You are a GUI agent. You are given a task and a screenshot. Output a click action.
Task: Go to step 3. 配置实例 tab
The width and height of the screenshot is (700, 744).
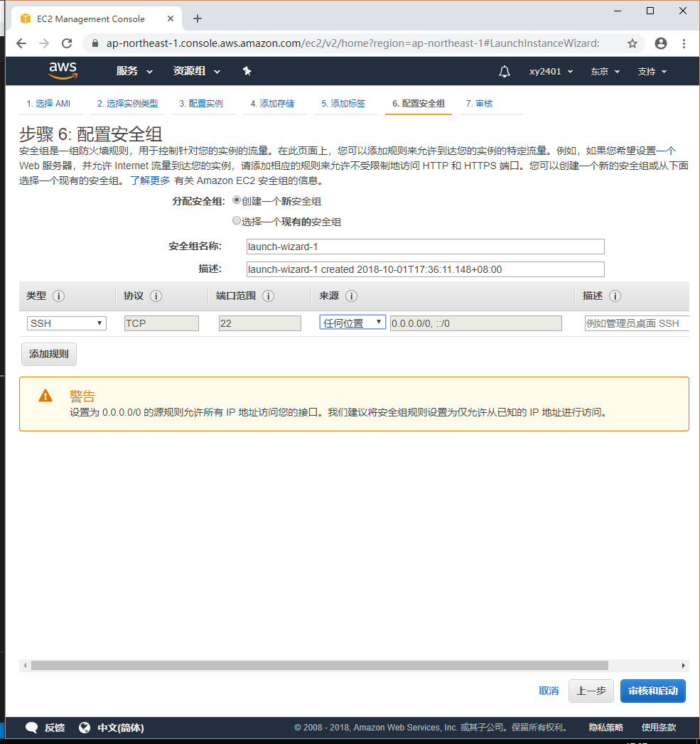201,104
